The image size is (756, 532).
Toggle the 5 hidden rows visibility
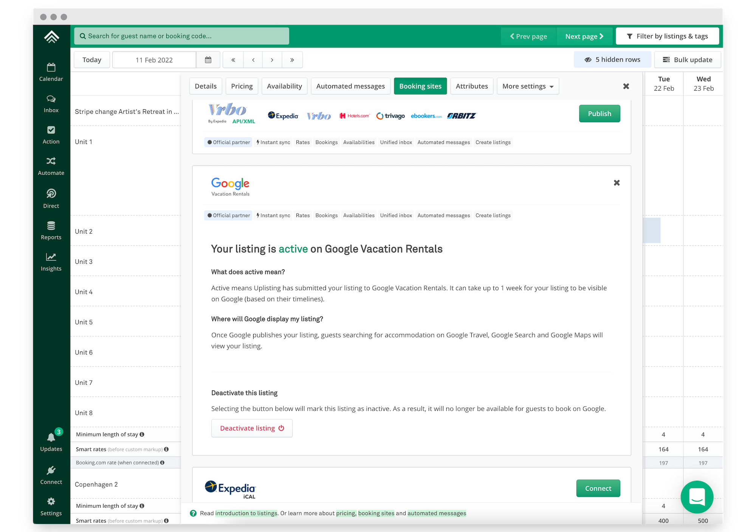[612, 60]
